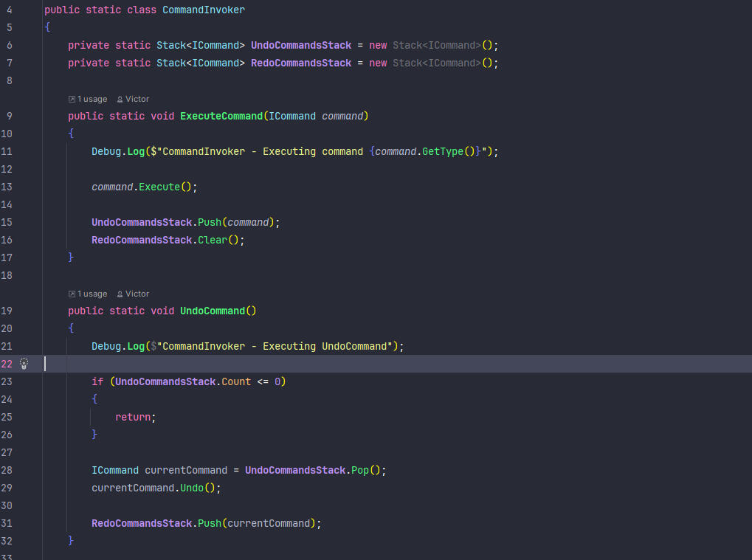The height and width of the screenshot is (560, 752).
Task: Click line number 9 in the gutter
Action: pyautogui.click(x=10, y=116)
